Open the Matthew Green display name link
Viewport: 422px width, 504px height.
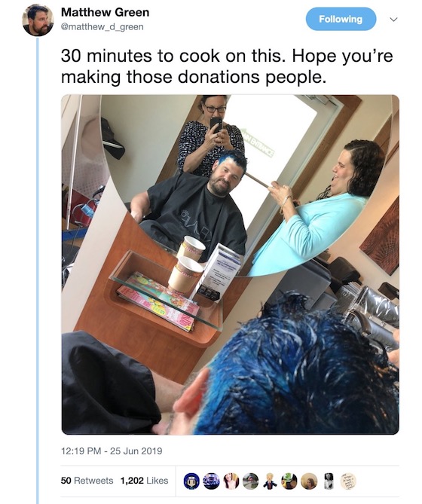point(105,13)
